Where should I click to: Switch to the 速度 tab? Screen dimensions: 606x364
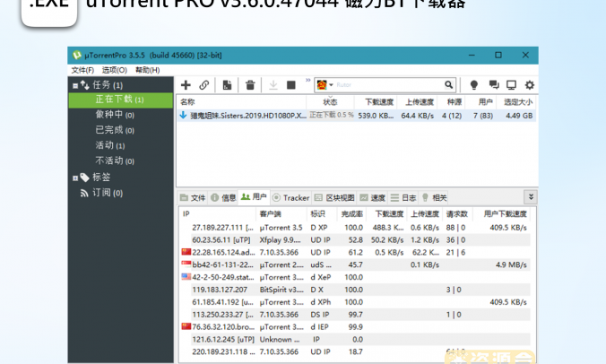click(373, 198)
